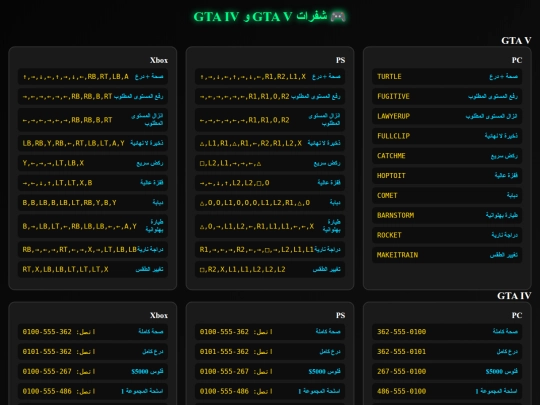The height and width of the screenshot is (405, 540).
Task: Click the PC number 362-555-0101
Action: point(402,352)
